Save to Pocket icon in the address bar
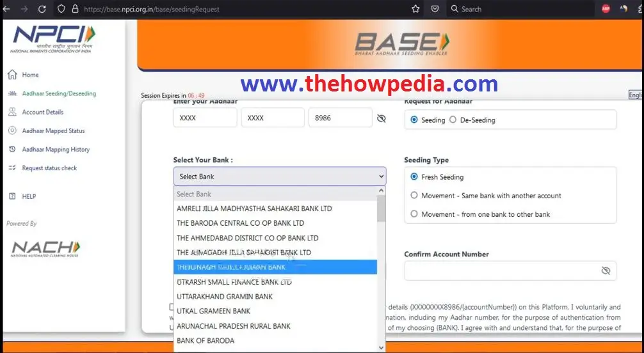The image size is (644, 353). pos(435,9)
